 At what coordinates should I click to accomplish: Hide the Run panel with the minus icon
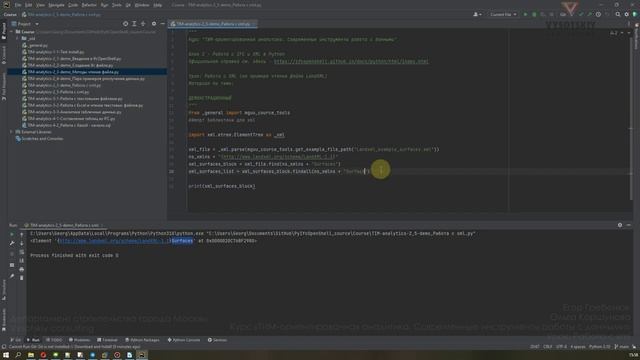click(x=629, y=225)
